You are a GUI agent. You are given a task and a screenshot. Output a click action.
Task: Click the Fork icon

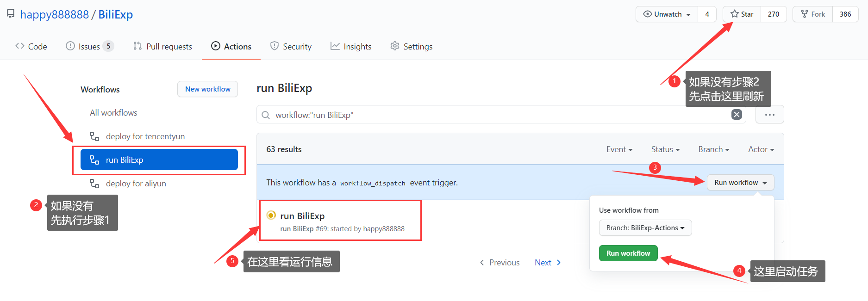coord(805,14)
